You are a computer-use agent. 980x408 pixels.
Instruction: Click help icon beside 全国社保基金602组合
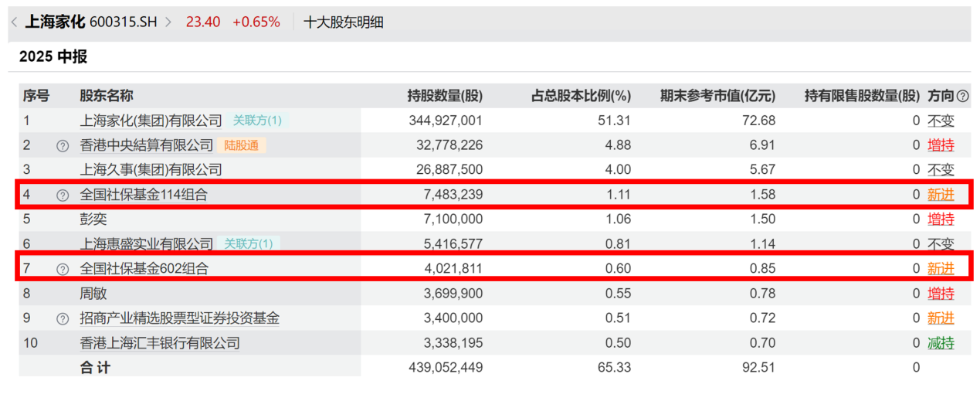tap(63, 269)
